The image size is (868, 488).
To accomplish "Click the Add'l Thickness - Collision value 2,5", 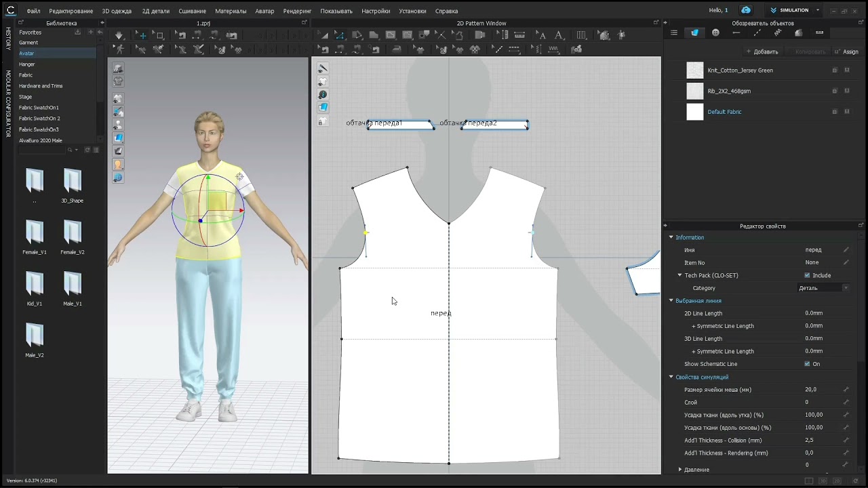I will (809, 441).
